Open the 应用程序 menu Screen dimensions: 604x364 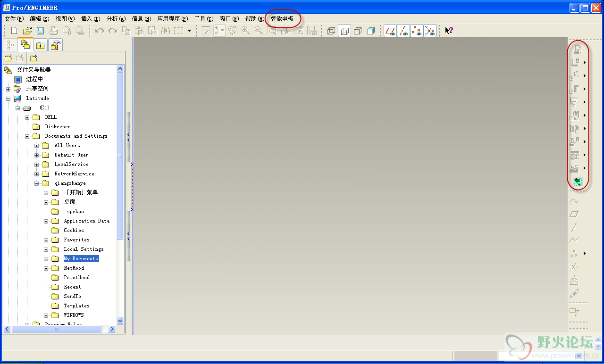click(172, 19)
